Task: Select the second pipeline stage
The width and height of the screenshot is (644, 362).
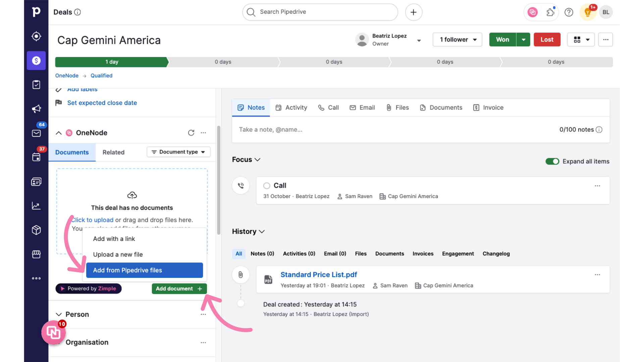Action: pyautogui.click(x=223, y=62)
